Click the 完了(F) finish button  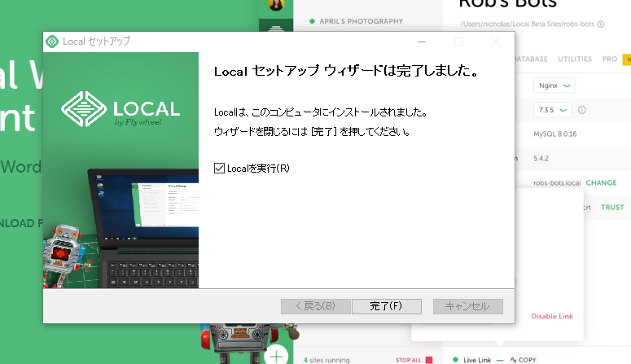[386, 306]
